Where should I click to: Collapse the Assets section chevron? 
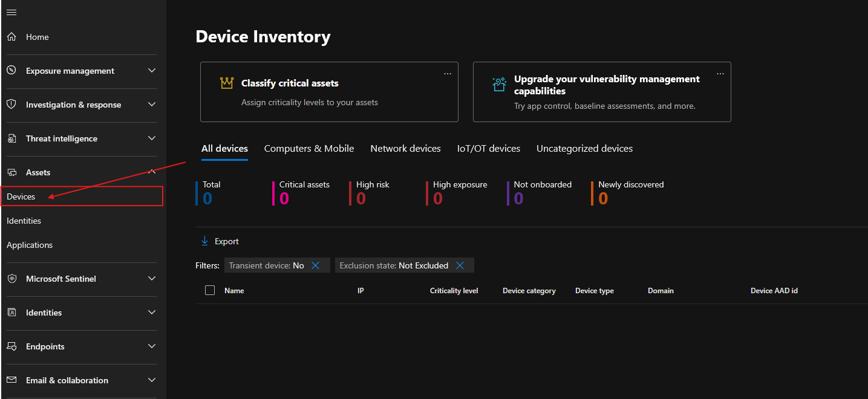pyautogui.click(x=152, y=172)
